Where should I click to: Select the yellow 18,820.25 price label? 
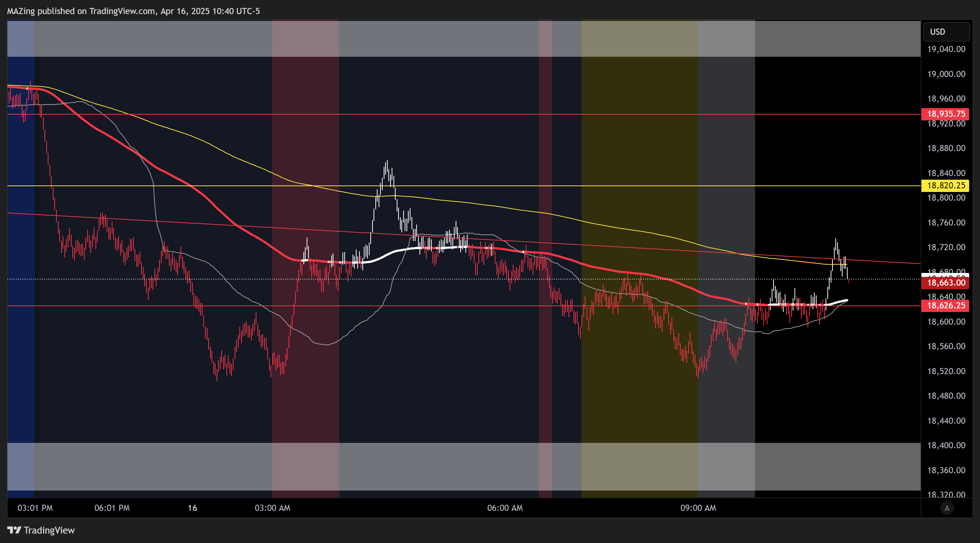[945, 185]
